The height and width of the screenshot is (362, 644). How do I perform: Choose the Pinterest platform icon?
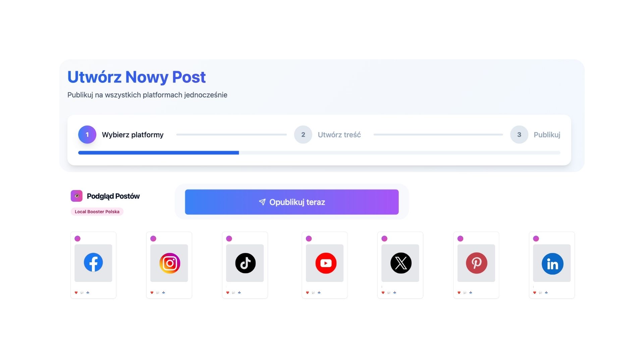point(476,263)
